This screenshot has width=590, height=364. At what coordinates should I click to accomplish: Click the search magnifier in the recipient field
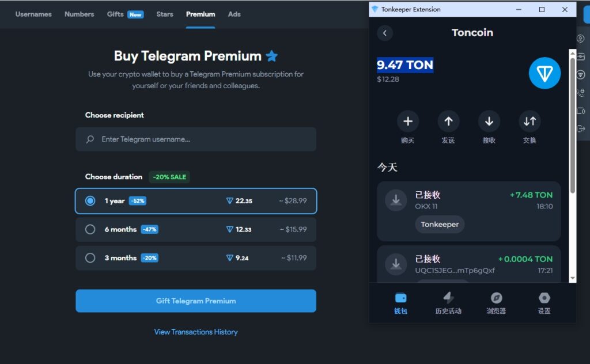pos(90,139)
